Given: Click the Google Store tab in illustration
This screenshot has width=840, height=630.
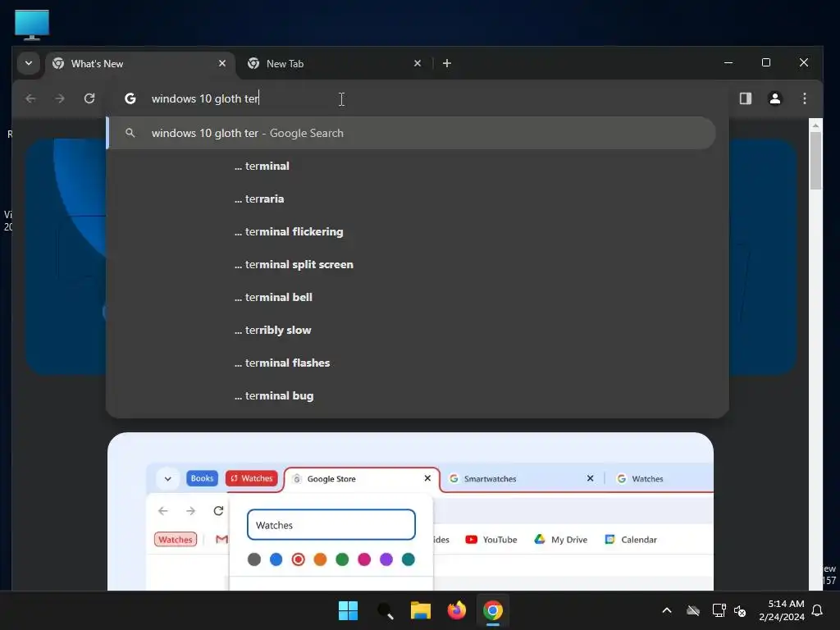Looking at the screenshot, I should [x=362, y=479].
